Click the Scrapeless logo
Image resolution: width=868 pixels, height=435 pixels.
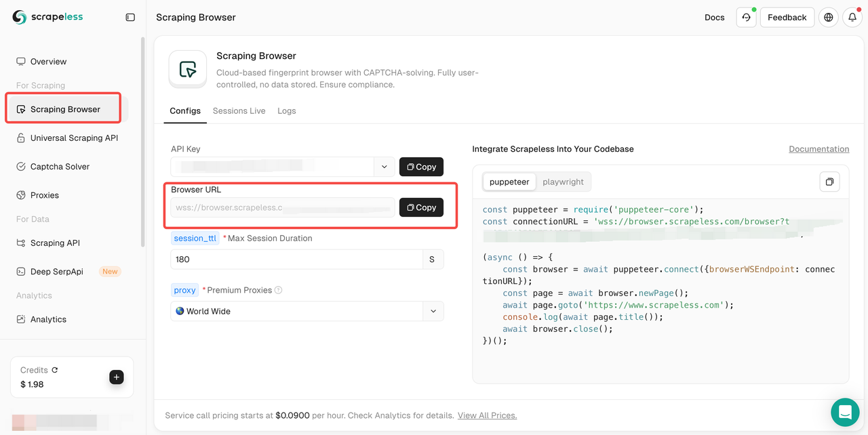(x=47, y=17)
